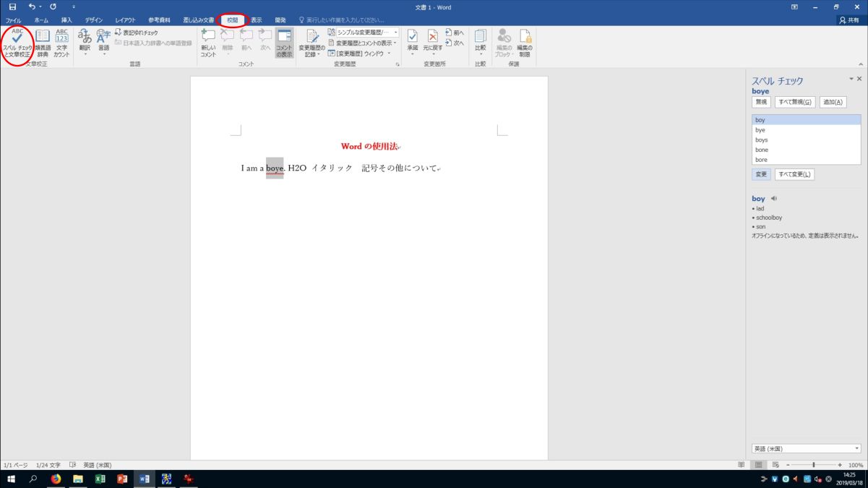
Task: Switch to the 開発 tab
Action: (280, 20)
